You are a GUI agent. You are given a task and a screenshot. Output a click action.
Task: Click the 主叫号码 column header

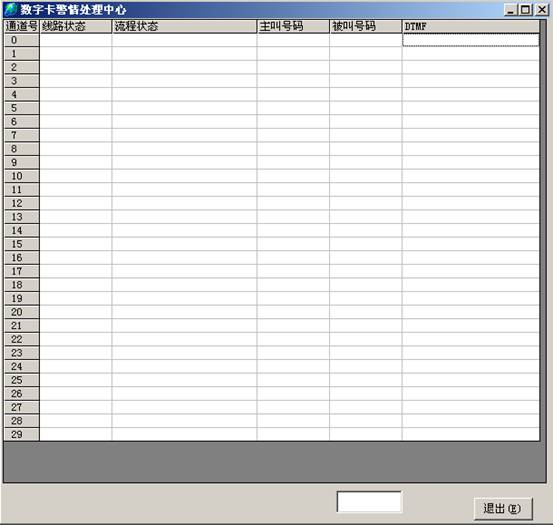coord(293,26)
